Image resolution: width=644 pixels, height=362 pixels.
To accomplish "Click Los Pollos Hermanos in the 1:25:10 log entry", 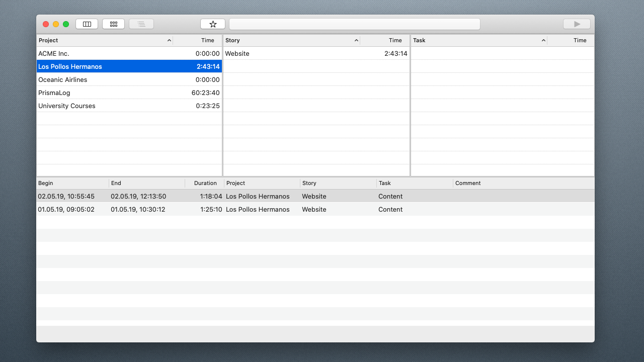I will point(258,209).
